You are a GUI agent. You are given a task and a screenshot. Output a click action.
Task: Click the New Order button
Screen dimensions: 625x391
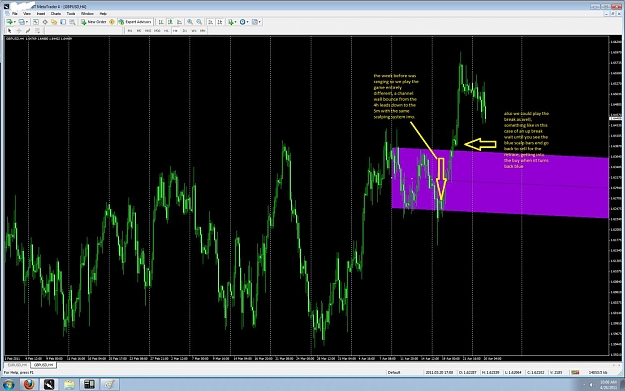94,22
